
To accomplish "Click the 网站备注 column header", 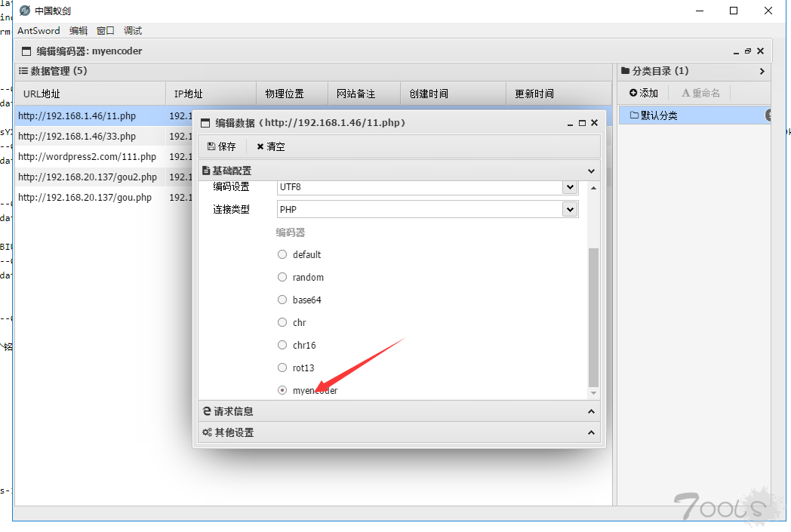I will [365, 94].
